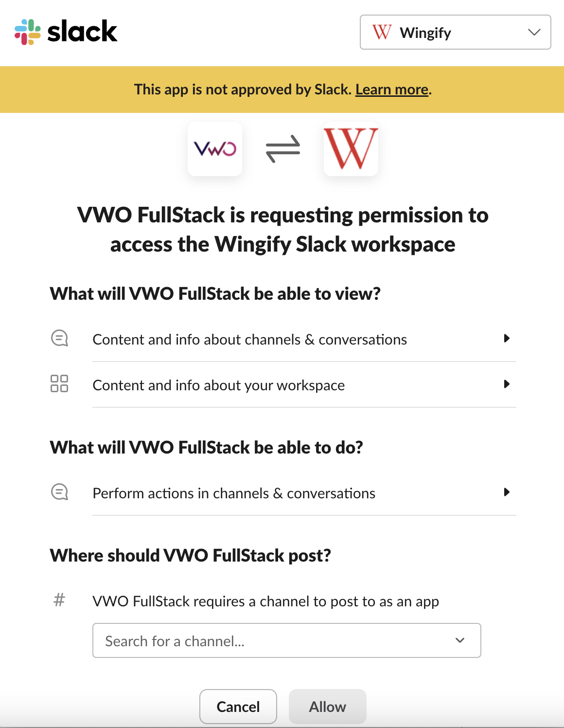The image size is (564, 728).
Task: Click the Slack logo
Action: click(66, 32)
